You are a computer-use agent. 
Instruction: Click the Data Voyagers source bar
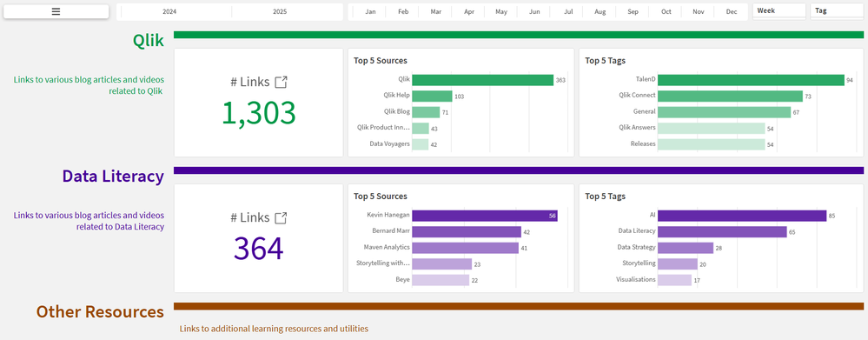pyautogui.click(x=421, y=144)
